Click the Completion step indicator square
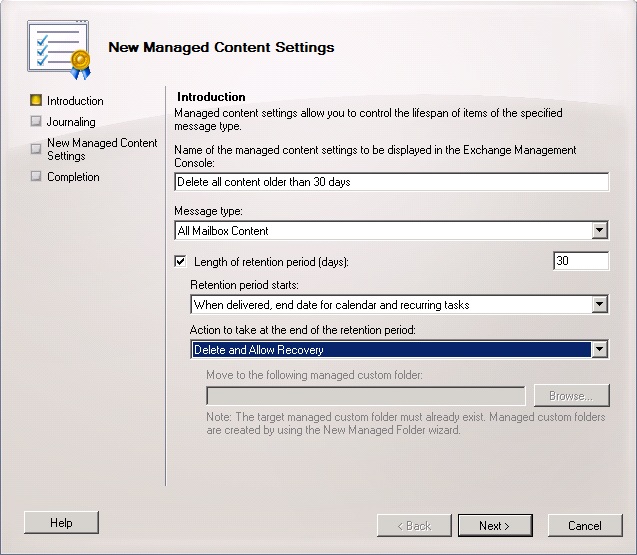 point(36,176)
